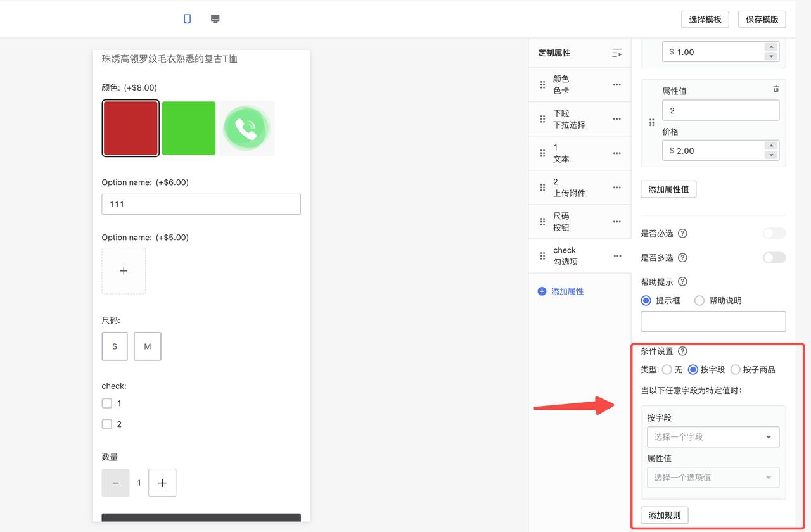The width and height of the screenshot is (811, 532).
Task: Select the check 勾选项 attribute
Action: tap(580, 256)
